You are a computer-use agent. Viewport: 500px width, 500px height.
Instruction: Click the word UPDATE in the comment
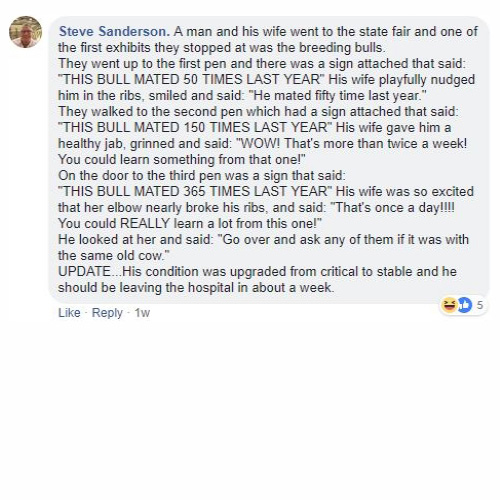tap(84, 272)
